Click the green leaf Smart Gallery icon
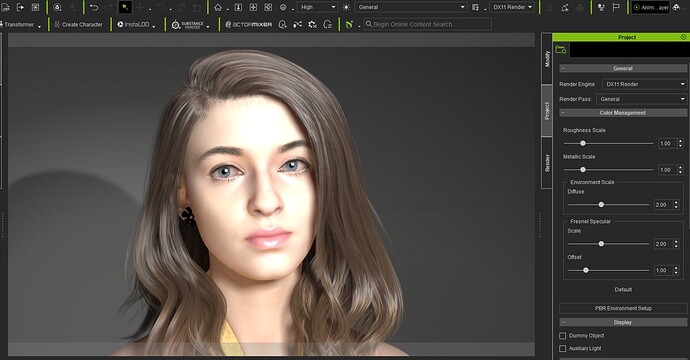Image resolution: width=690 pixels, height=360 pixels. tap(349, 25)
